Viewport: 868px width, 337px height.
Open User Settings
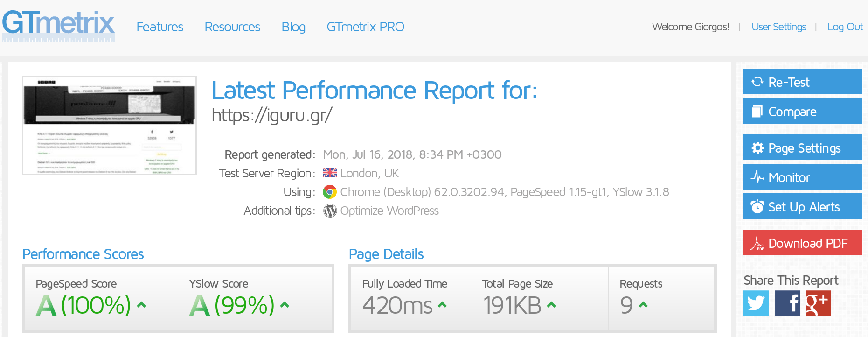tap(778, 27)
